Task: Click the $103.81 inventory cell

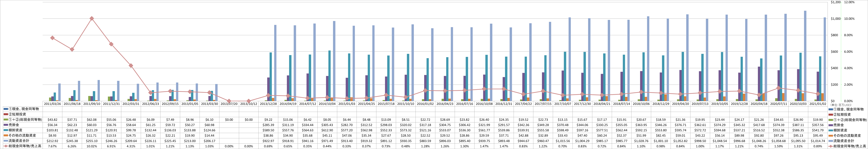Action: [x=52, y=130]
